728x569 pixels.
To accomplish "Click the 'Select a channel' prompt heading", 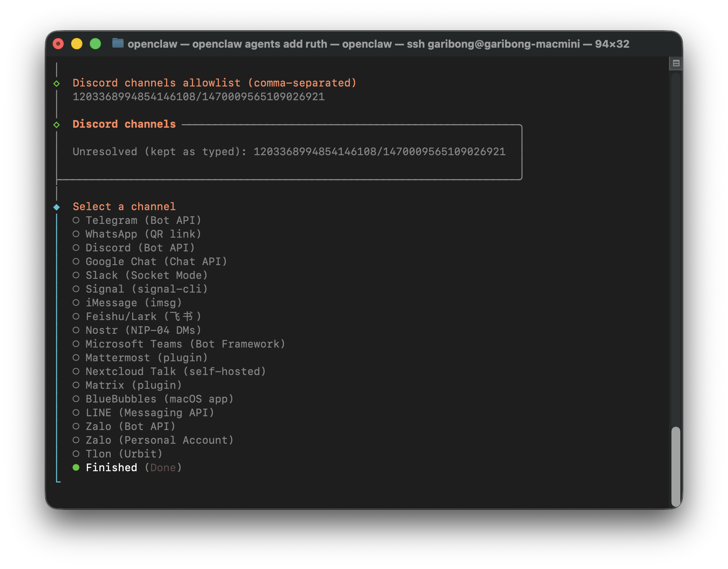I will [124, 207].
